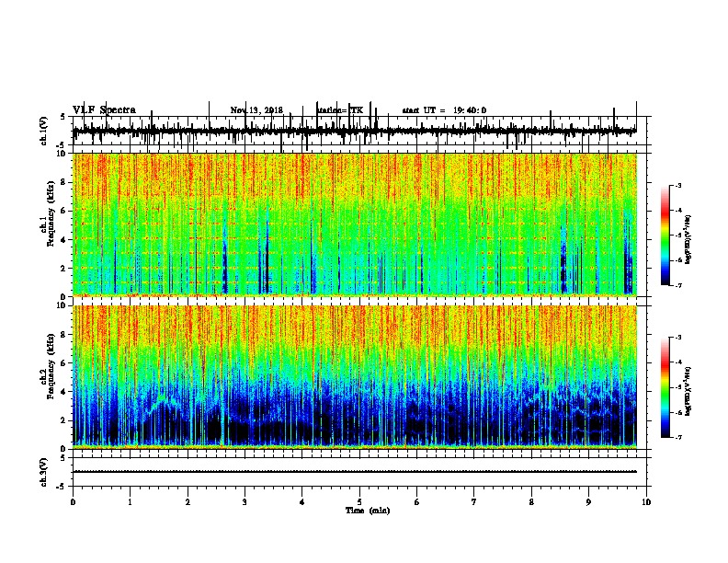Click the "station= TK" header label
Viewport: 728px width, 563px height.
pyautogui.click(x=340, y=110)
